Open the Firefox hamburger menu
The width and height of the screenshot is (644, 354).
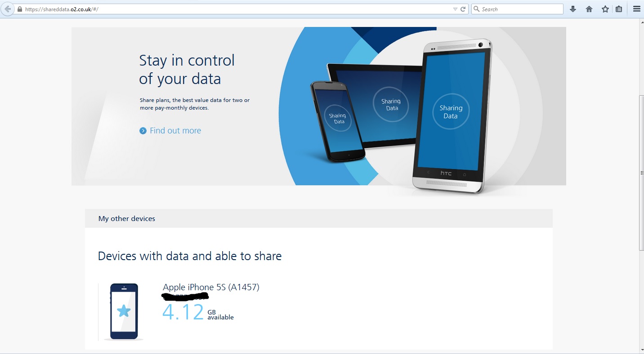point(637,9)
